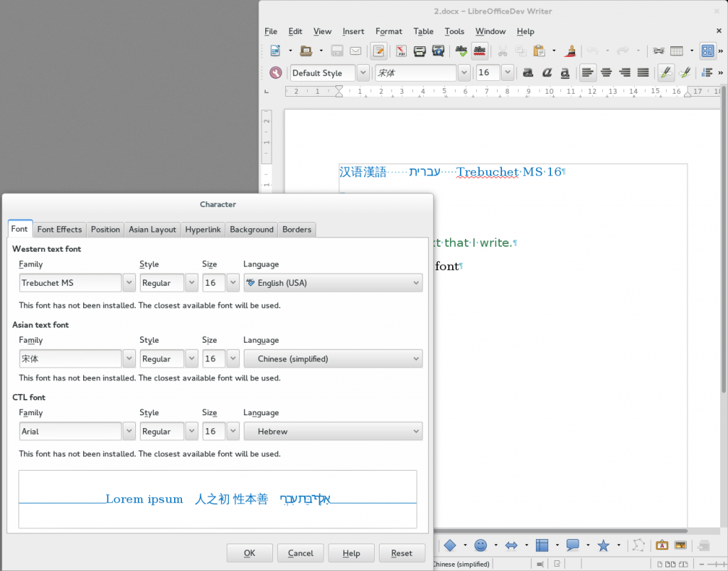This screenshot has height=571, width=728.
Task: Click the Western font Family input field
Action: [70, 283]
